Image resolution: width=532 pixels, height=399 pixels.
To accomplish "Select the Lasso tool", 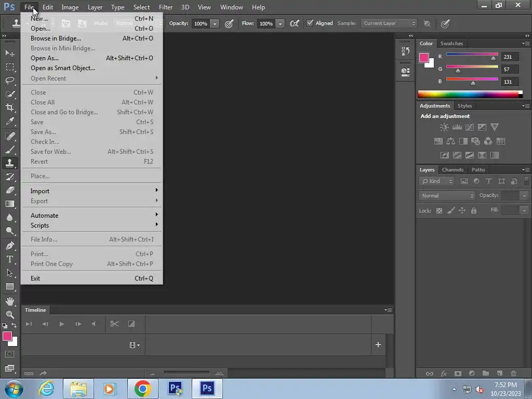I will 10,81.
